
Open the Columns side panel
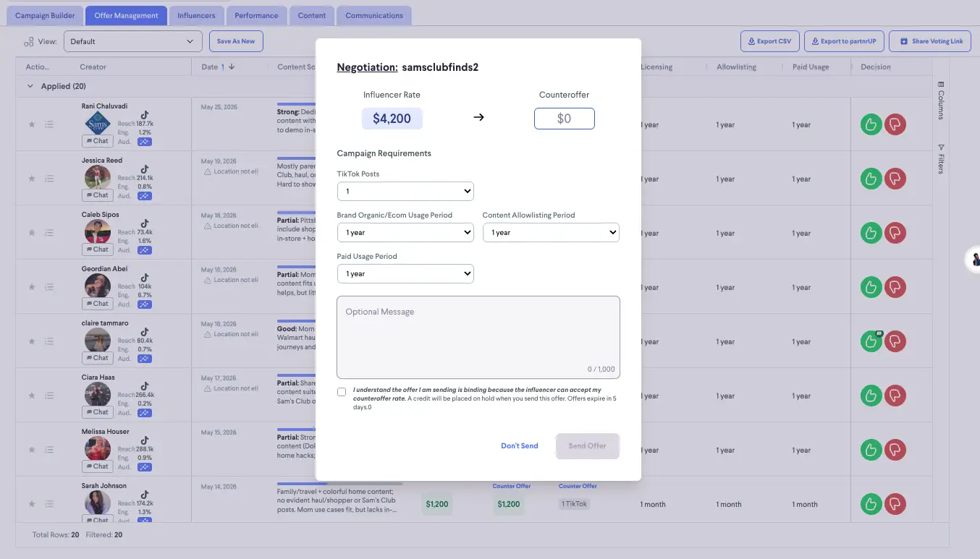[941, 100]
